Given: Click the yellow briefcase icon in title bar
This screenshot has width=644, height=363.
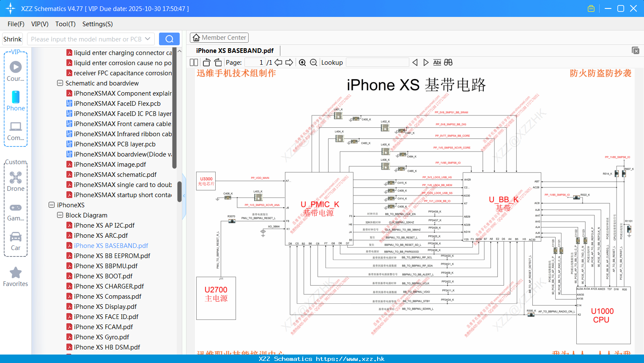Looking at the screenshot, I should (591, 8).
